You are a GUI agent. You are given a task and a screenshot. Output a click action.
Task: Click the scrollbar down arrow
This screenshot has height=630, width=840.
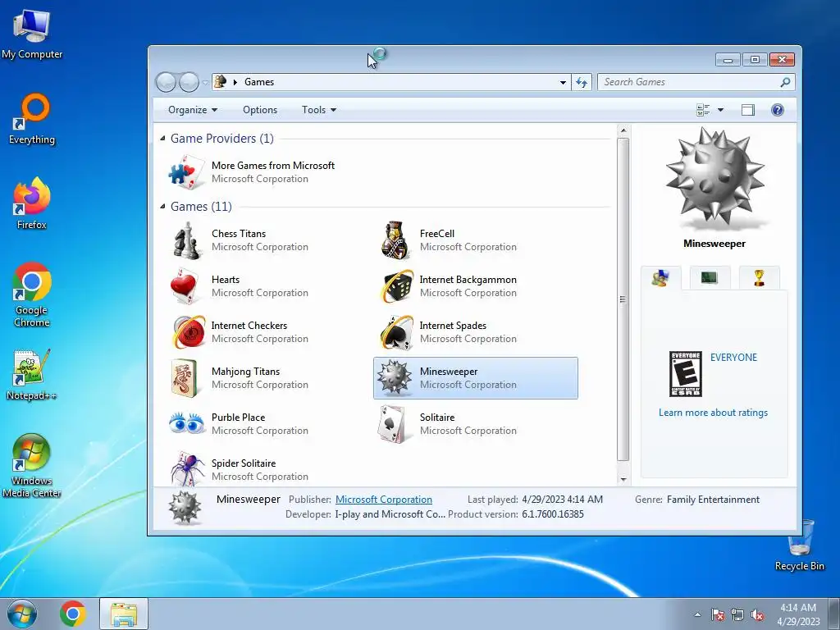pyautogui.click(x=623, y=479)
